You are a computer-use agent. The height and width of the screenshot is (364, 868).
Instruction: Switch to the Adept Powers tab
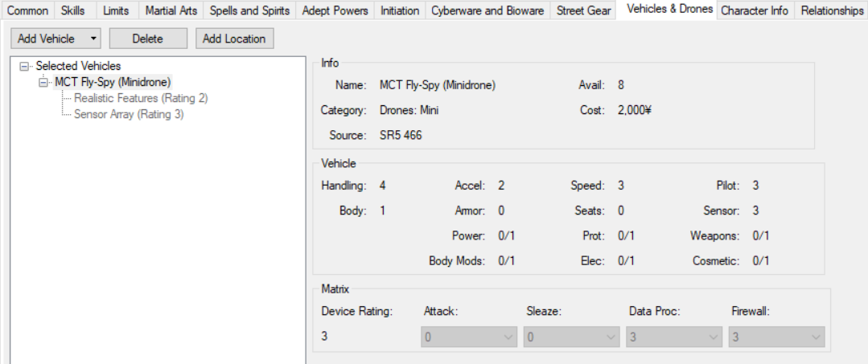click(x=335, y=10)
